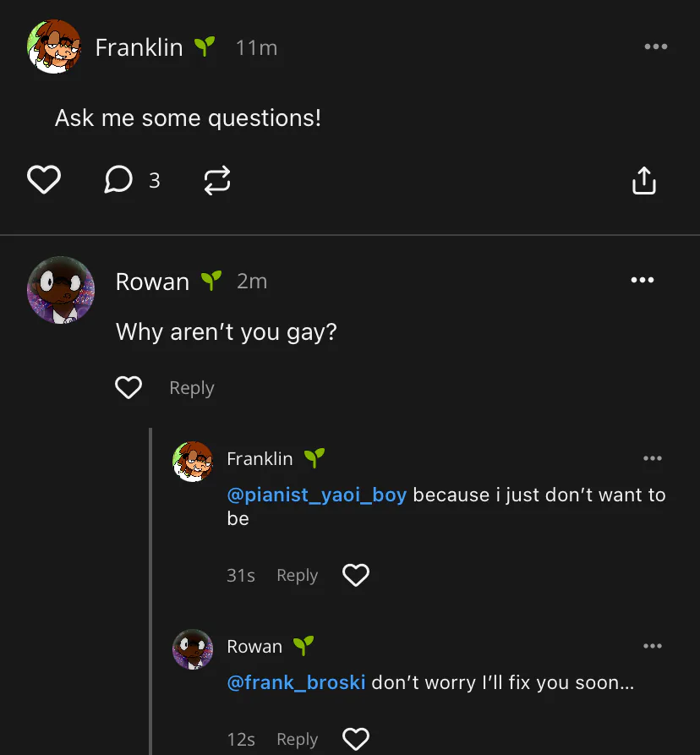Open more options on Rowan's nested reply
The height and width of the screenshot is (755, 700).
pos(652,646)
